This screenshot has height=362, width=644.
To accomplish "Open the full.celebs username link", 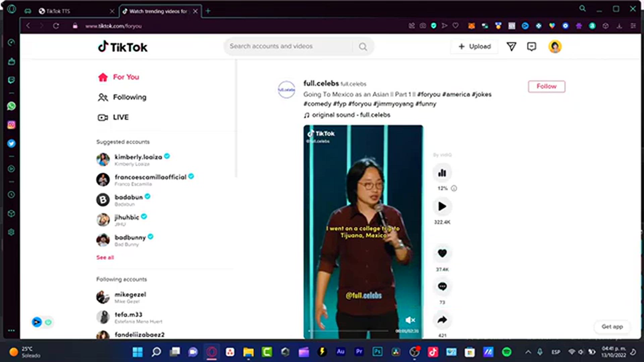I will coord(321,83).
